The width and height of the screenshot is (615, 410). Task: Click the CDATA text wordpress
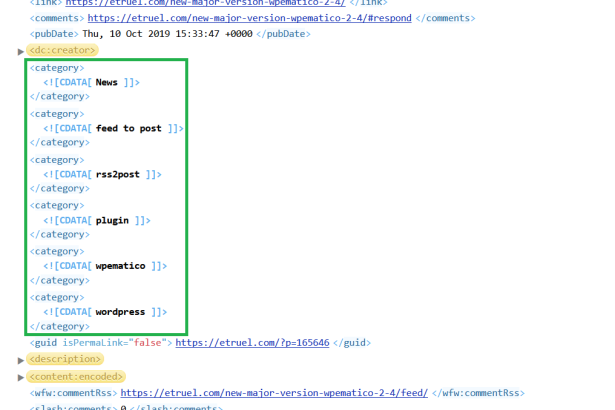(x=120, y=312)
